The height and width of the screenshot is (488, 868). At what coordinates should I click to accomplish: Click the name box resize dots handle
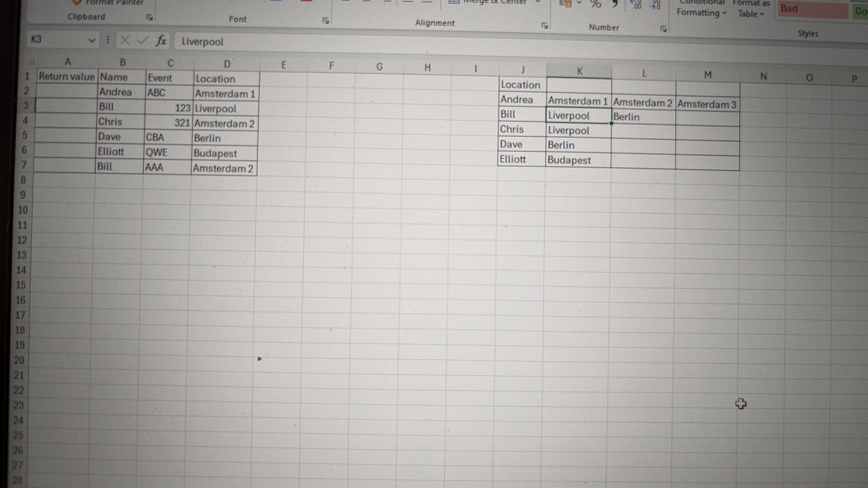pos(108,40)
